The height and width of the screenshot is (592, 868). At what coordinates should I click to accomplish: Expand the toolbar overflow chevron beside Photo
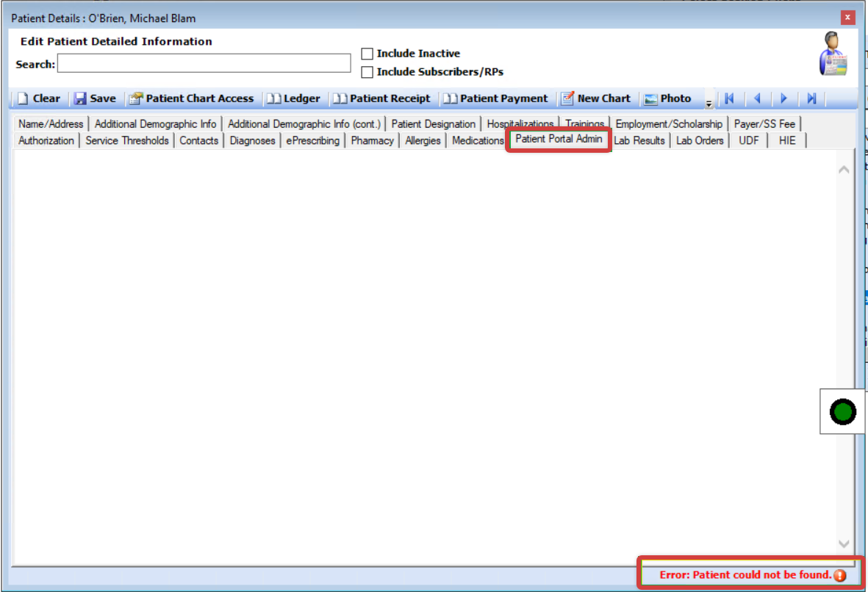tap(708, 101)
